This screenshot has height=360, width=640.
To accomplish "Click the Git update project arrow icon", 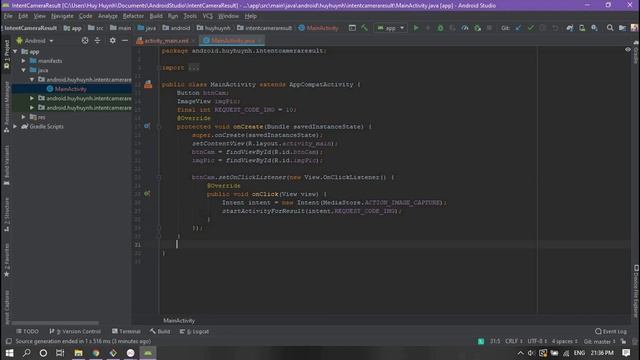I will [518, 28].
